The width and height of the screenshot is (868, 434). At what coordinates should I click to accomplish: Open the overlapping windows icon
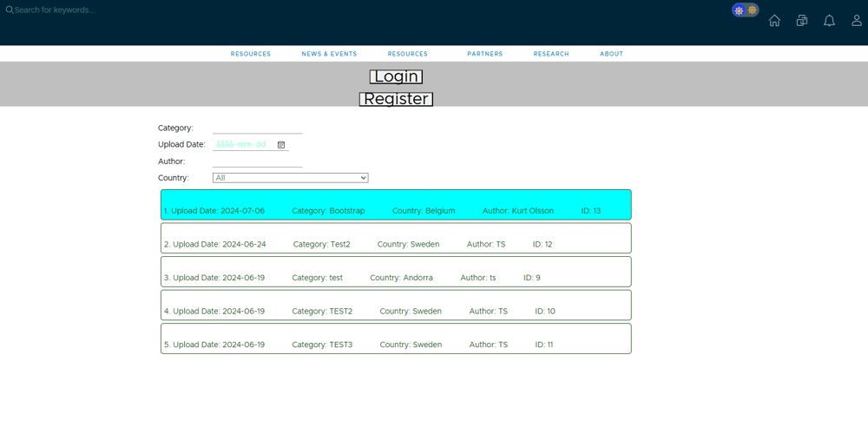coord(802,21)
